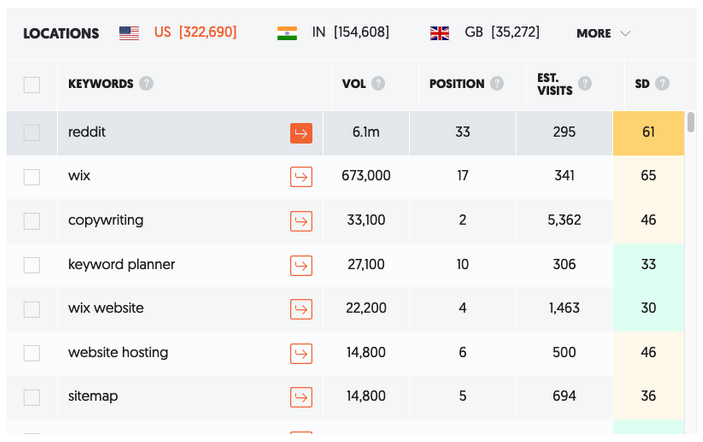This screenshot has width=703, height=442.
Task: Click the SD value 61 cell for reddit
Action: click(648, 133)
